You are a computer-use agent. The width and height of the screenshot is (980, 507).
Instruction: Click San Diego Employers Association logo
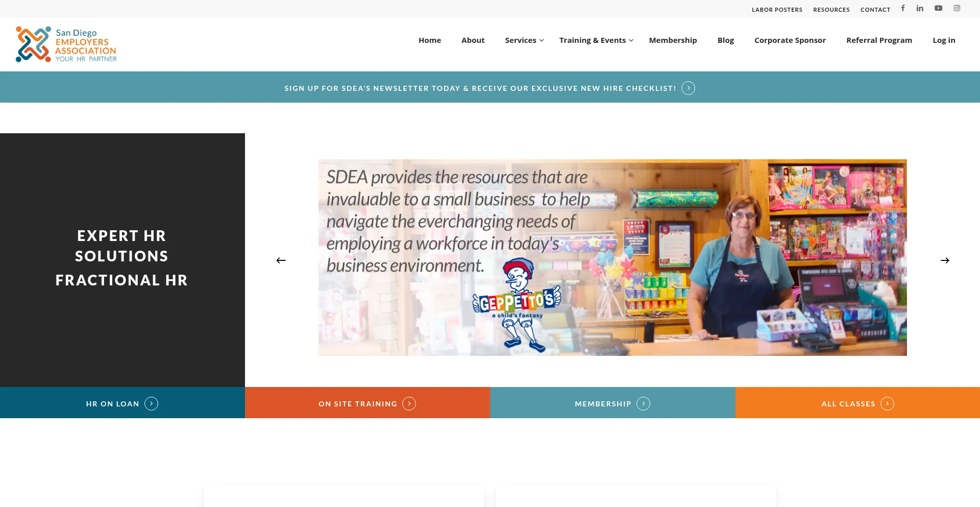66,44
